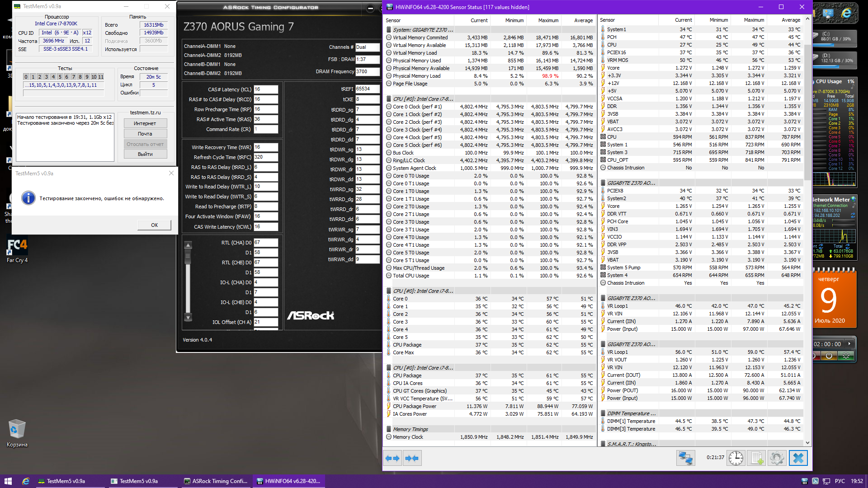Click Выйти button in TestMem5
Image resolution: width=868 pixels, height=488 pixels.
(145, 154)
